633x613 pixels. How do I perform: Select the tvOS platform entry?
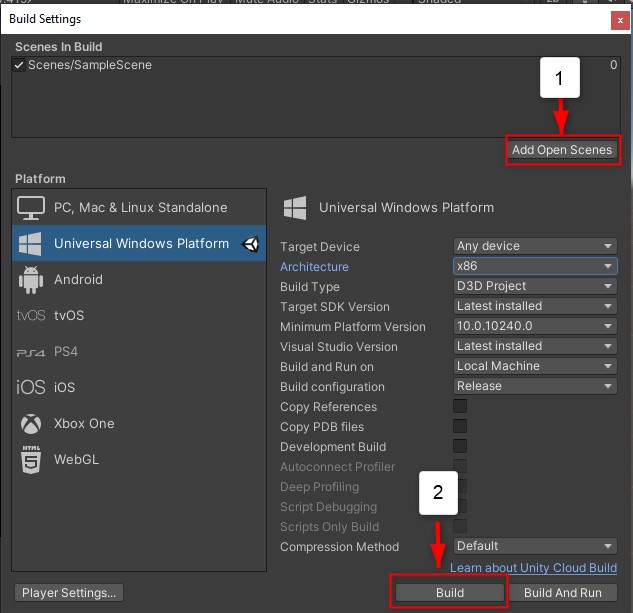click(139, 315)
